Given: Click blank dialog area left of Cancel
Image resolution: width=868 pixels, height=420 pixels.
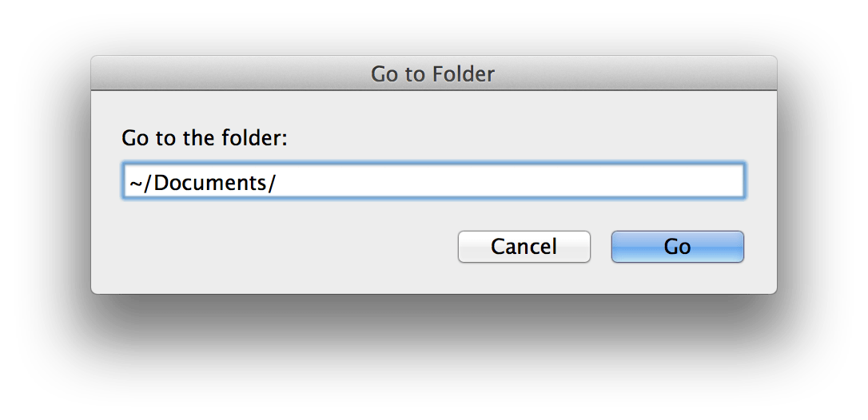Looking at the screenshot, I should 280,247.
